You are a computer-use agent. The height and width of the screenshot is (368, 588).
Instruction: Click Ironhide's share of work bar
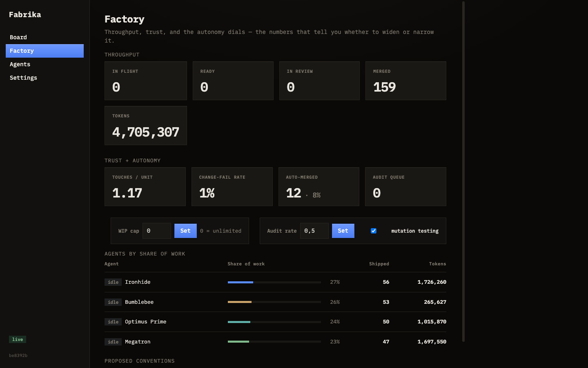tap(274, 282)
